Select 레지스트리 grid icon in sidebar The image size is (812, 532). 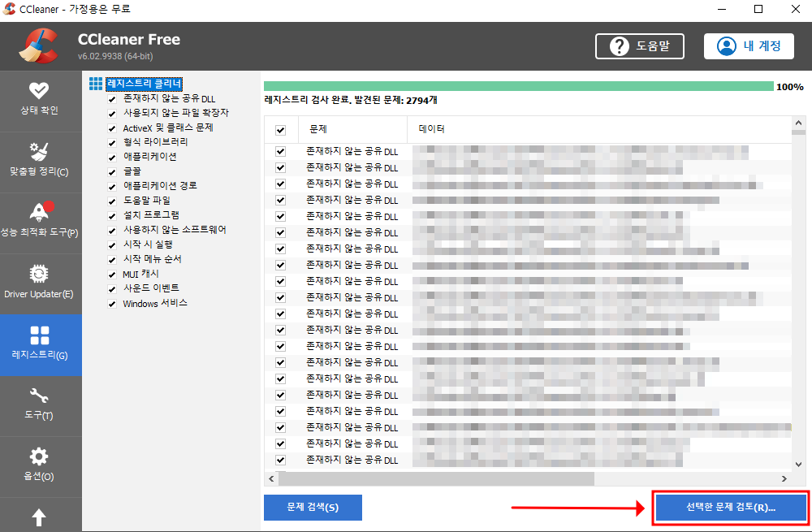[x=39, y=335]
